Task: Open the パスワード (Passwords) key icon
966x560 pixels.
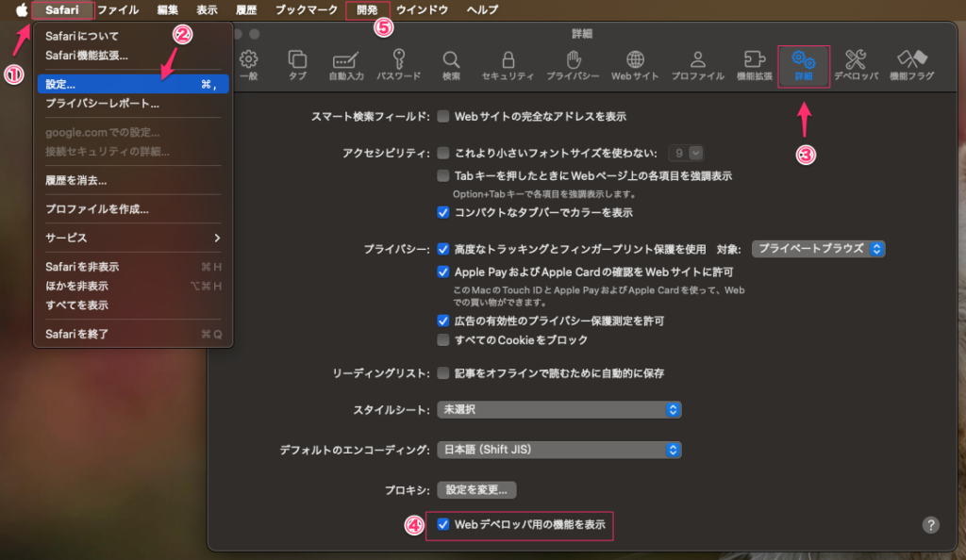Action: point(398,64)
